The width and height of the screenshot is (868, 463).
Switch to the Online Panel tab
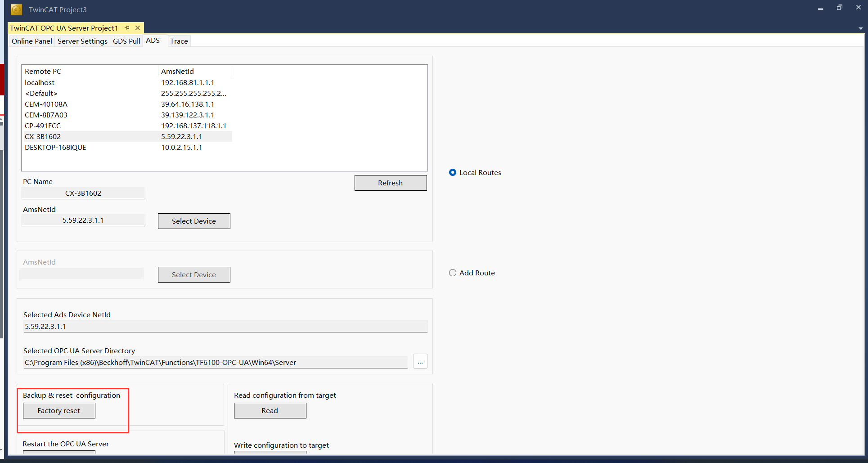32,41
